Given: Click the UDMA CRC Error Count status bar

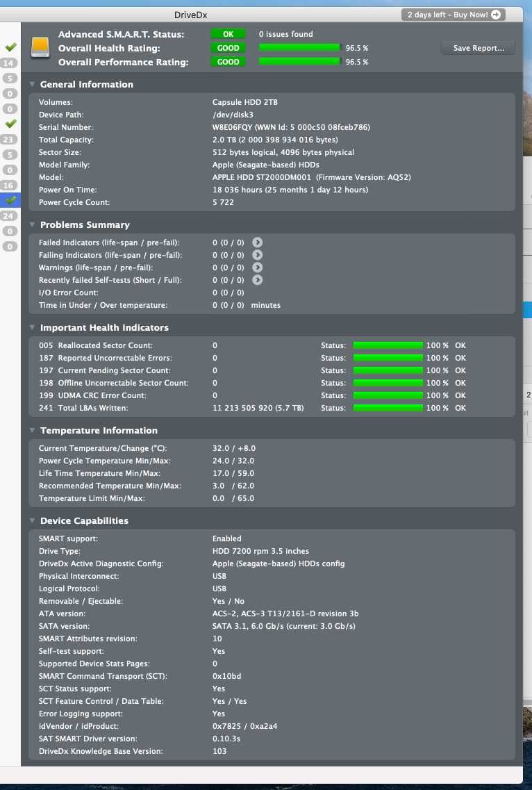Looking at the screenshot, I should pyautogui.click(x=388, y=395).
